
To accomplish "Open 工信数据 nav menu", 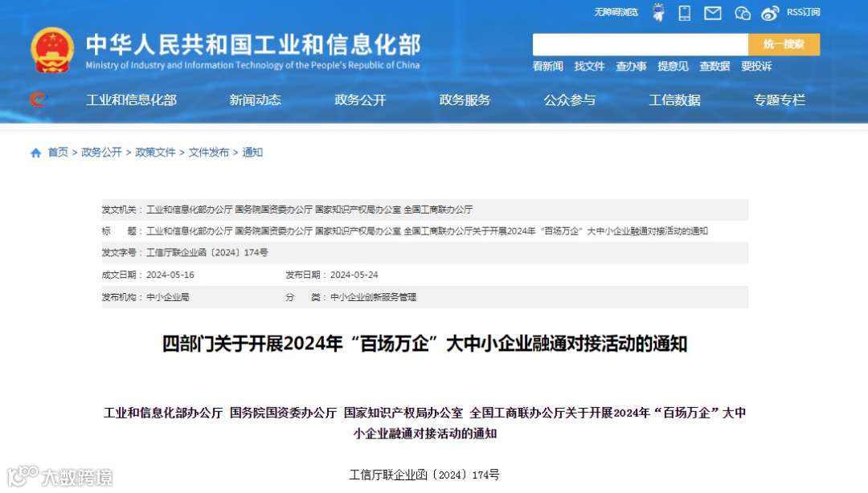I will pos(674,100).
